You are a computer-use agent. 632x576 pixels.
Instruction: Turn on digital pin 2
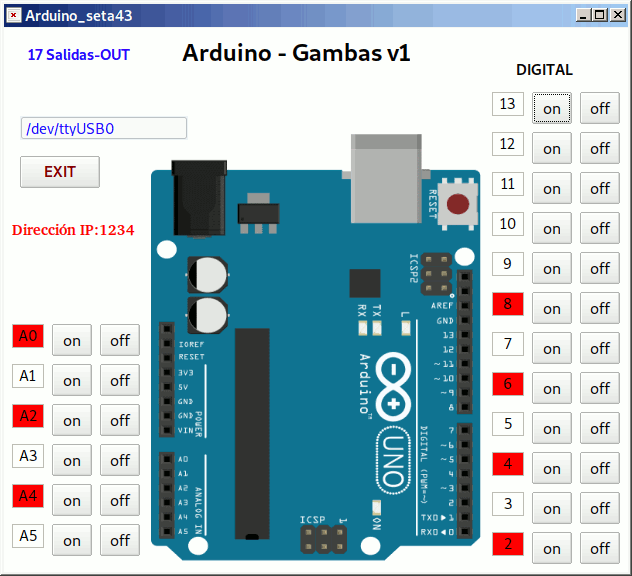[x=551, y=548]
